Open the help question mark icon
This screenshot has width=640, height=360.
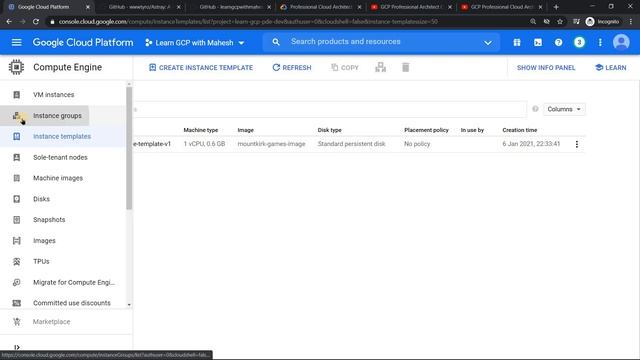(558, 42)
